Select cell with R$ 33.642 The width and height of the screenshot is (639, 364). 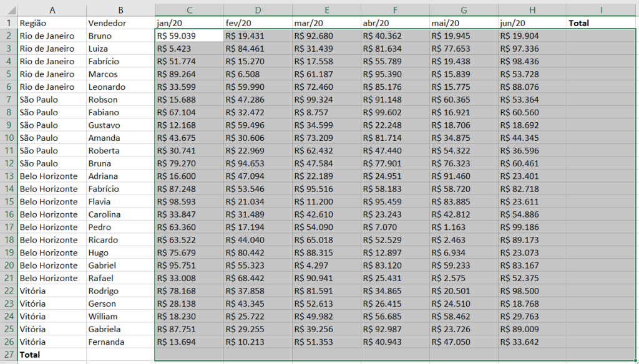532,342
